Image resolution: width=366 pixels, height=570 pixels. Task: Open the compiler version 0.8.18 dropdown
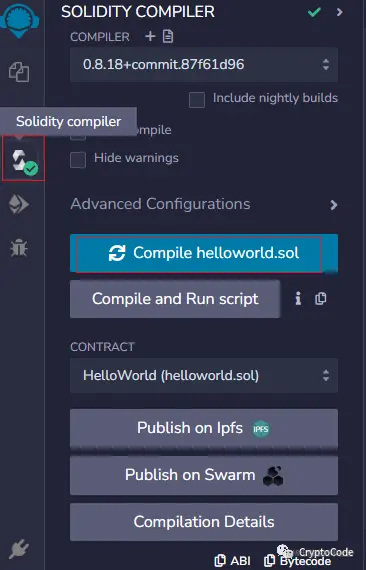(x=204, y=65)
